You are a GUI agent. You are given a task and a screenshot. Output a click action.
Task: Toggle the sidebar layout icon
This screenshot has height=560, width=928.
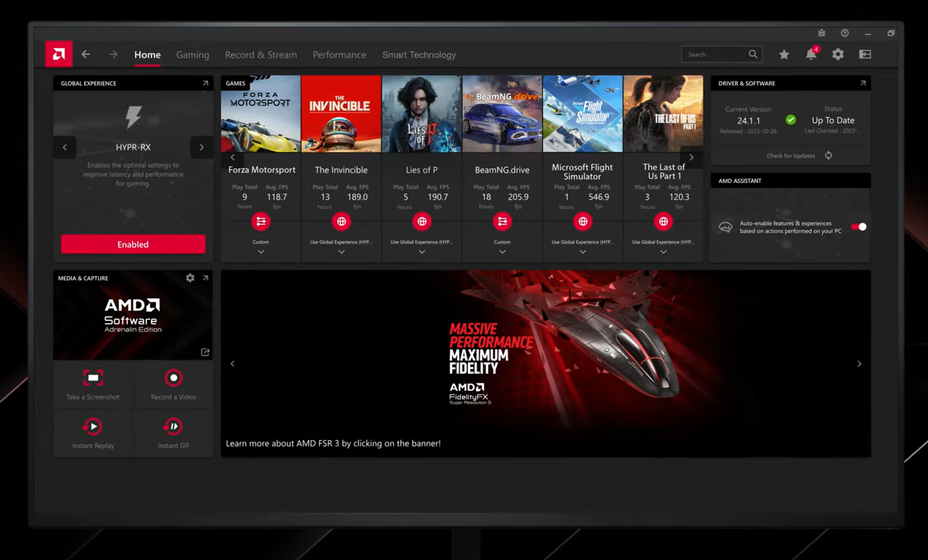(865, 54)
